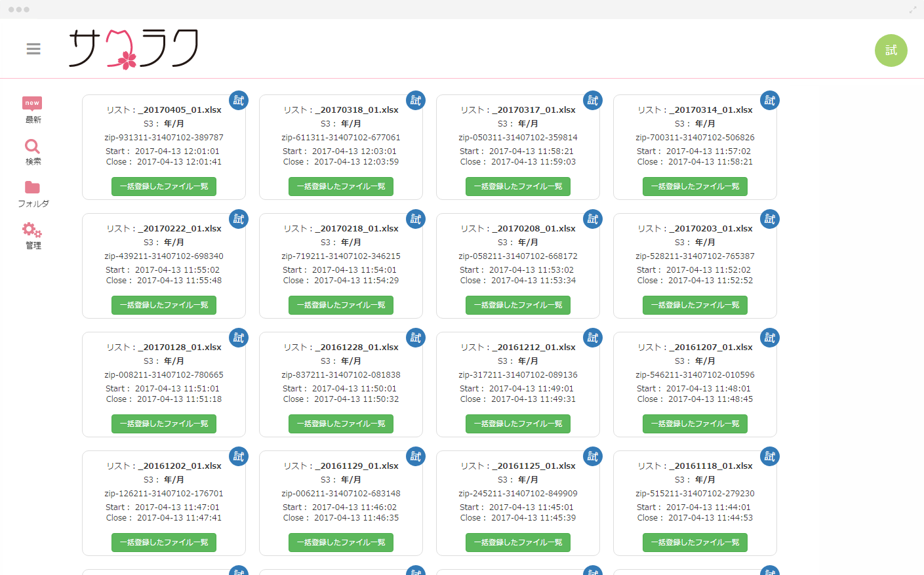
Task: Open the フォルダ folder sidebar item
Action: coord(33,194)
